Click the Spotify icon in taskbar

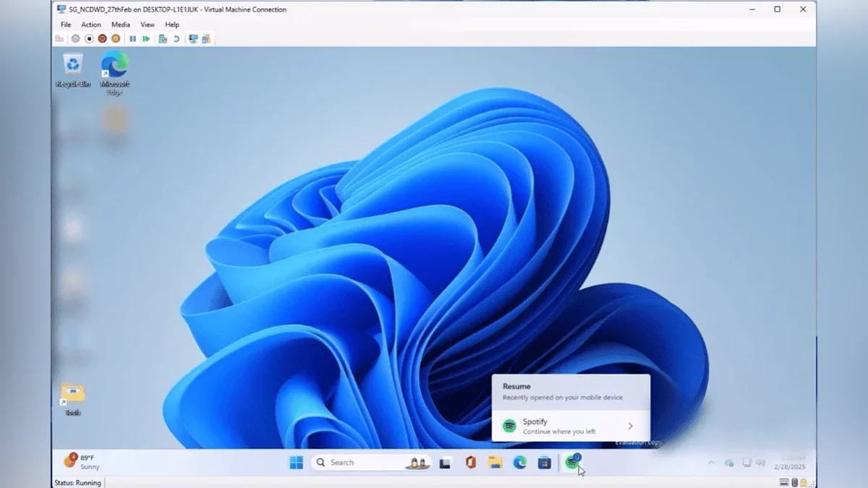click(572, 463)
